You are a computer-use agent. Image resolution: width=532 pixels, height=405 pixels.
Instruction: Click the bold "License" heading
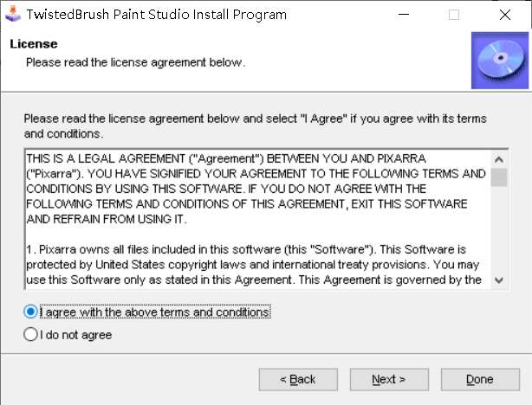click(x=33, y=43)
